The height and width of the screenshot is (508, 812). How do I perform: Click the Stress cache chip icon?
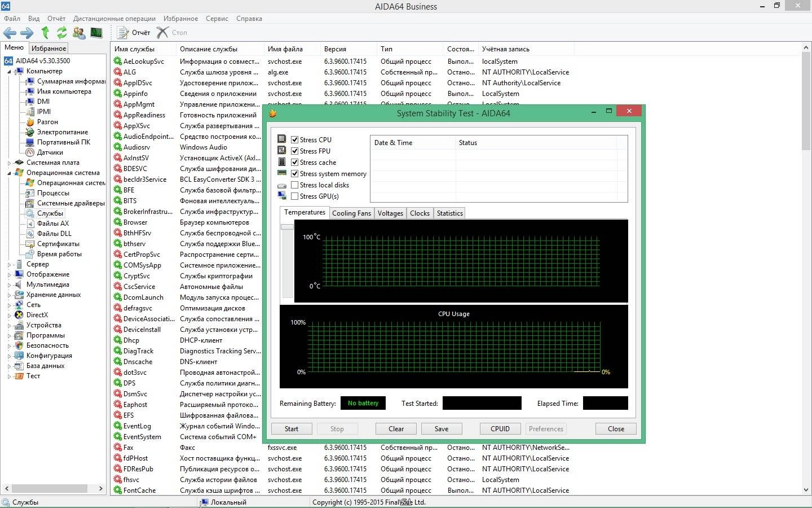[x=282, y=162]
